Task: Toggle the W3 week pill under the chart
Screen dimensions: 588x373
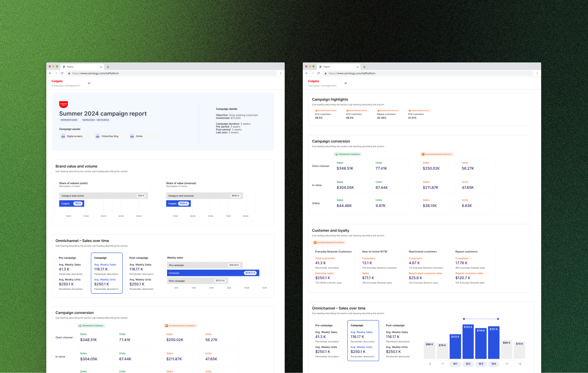Action: [481, 364]
